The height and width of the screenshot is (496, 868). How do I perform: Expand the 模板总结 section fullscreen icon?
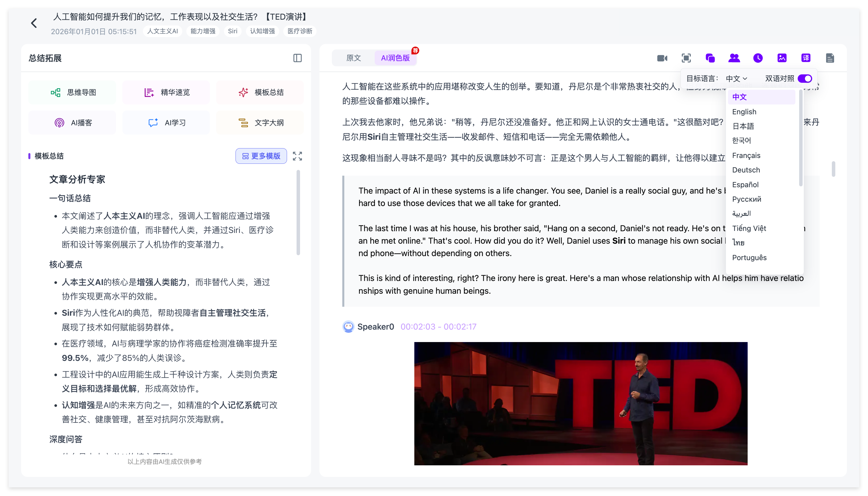tap(297, 156)
